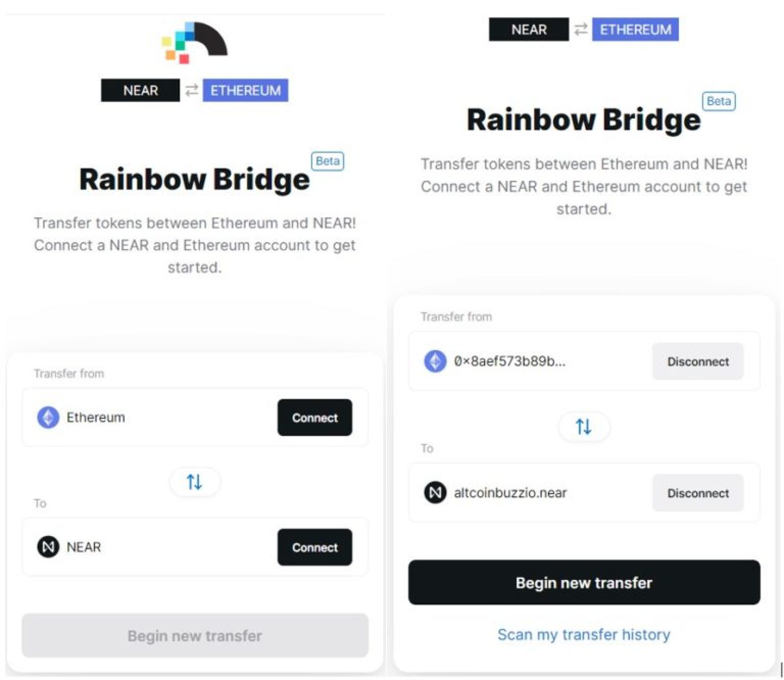Click the NEAR icon beside altcoinbuzzio.near
Viewport: 784px width, 680px height.
point(435,493)
